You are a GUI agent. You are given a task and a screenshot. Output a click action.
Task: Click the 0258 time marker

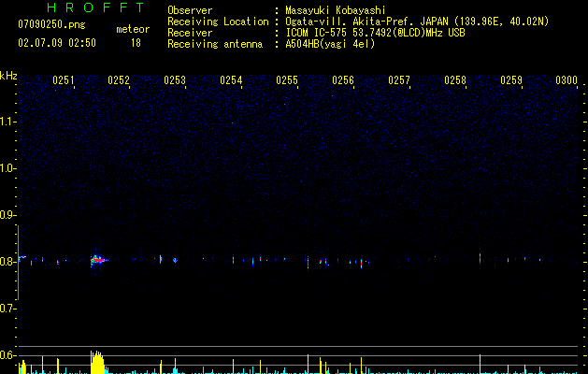point(455,80)
